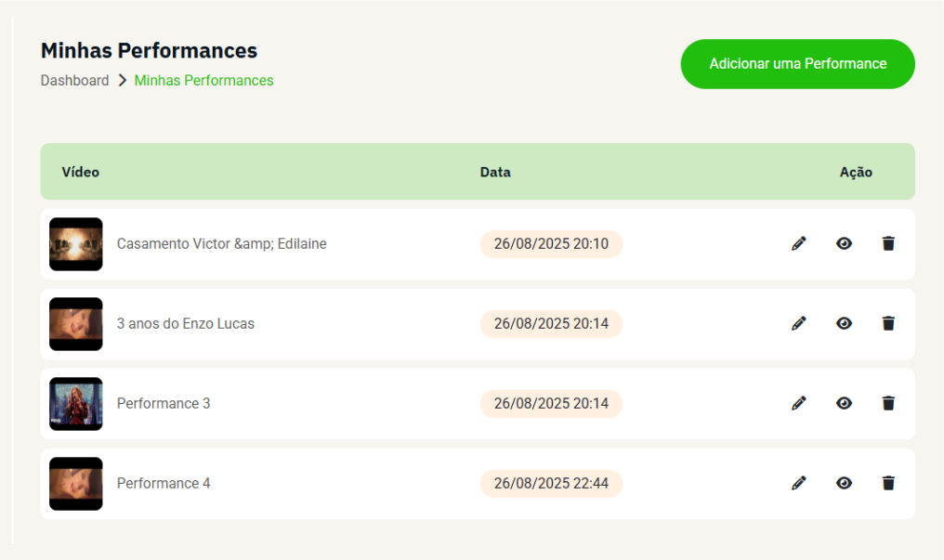The height and width of the screenshot is (560, 944).
Task: Click the title Casamento Victor & Edilaine
Action: [221, 243]
